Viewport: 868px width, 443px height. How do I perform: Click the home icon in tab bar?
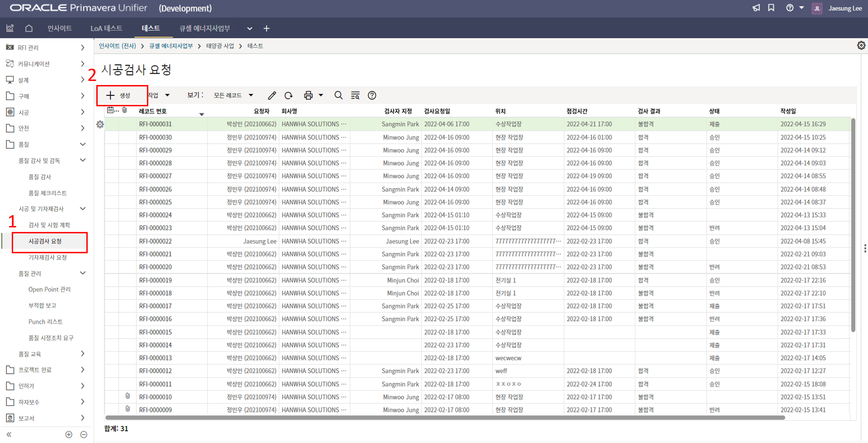click(x=29, y=28)
